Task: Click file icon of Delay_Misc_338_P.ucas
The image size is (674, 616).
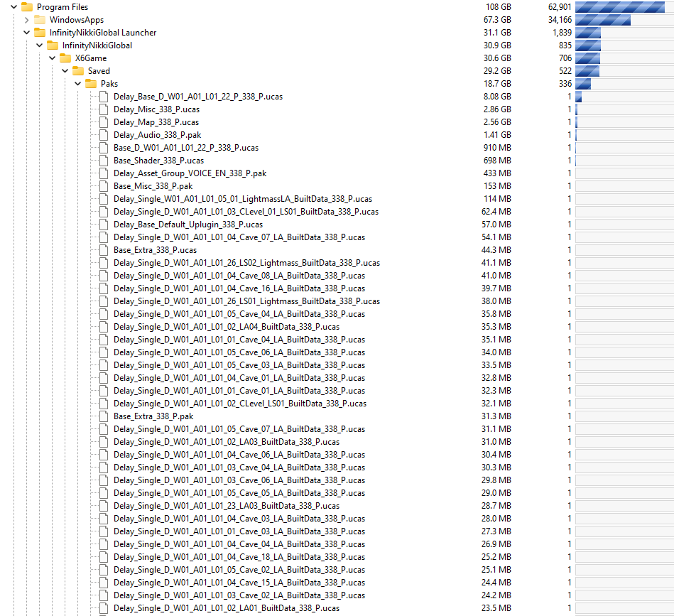Action: [x=104, y=109]
